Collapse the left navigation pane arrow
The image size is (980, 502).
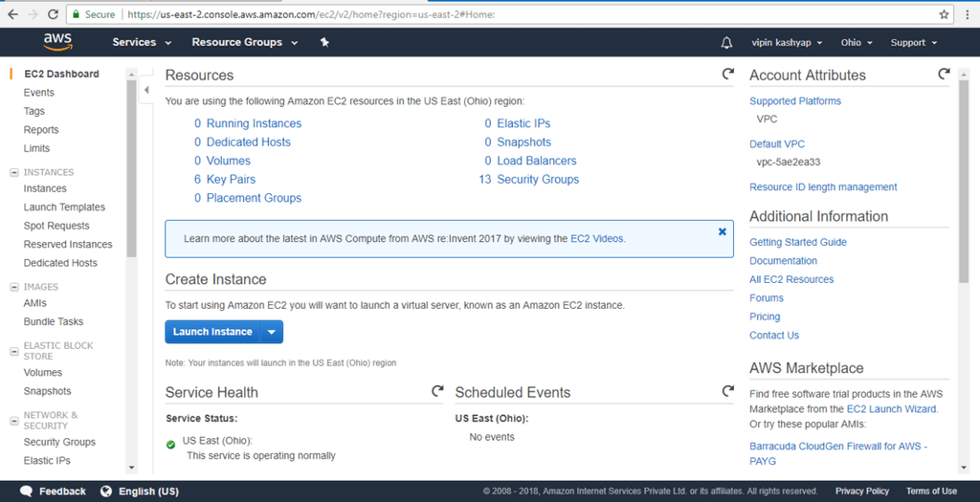[x=146, y=90]
